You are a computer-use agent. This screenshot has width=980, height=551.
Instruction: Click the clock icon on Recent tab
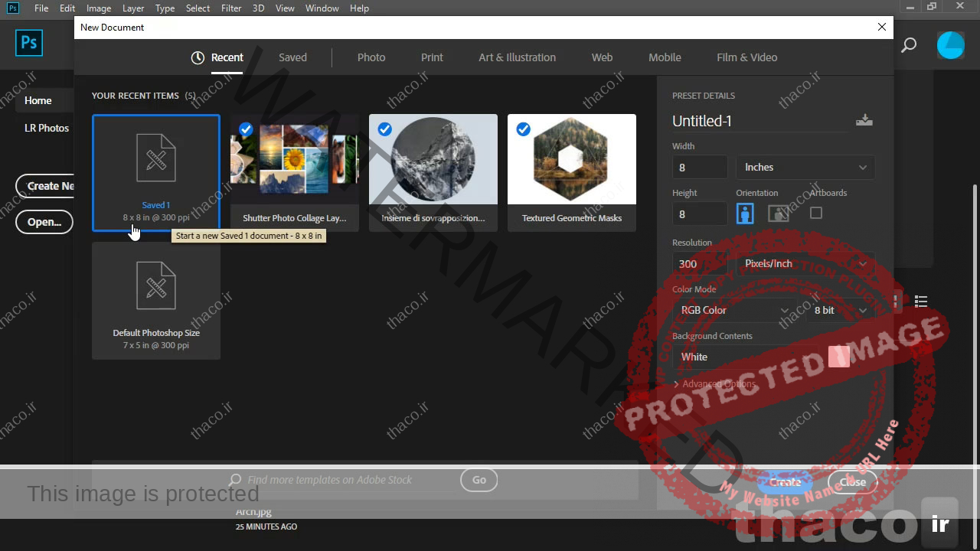(x=198, y=57)
